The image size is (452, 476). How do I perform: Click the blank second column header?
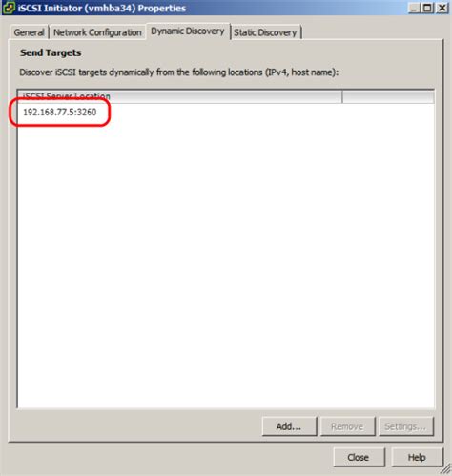point(388,96)
